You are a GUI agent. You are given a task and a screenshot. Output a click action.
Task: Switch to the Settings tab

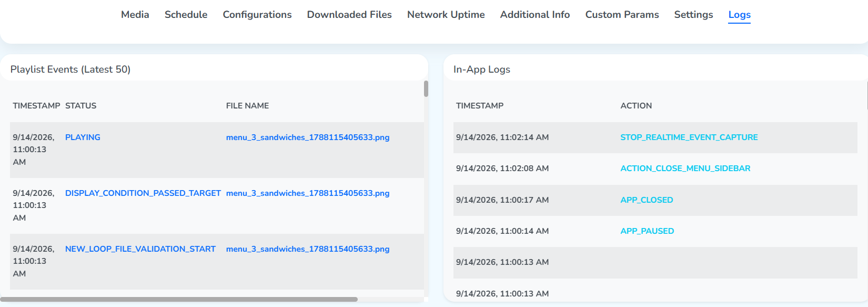click(x=694, y=15)
